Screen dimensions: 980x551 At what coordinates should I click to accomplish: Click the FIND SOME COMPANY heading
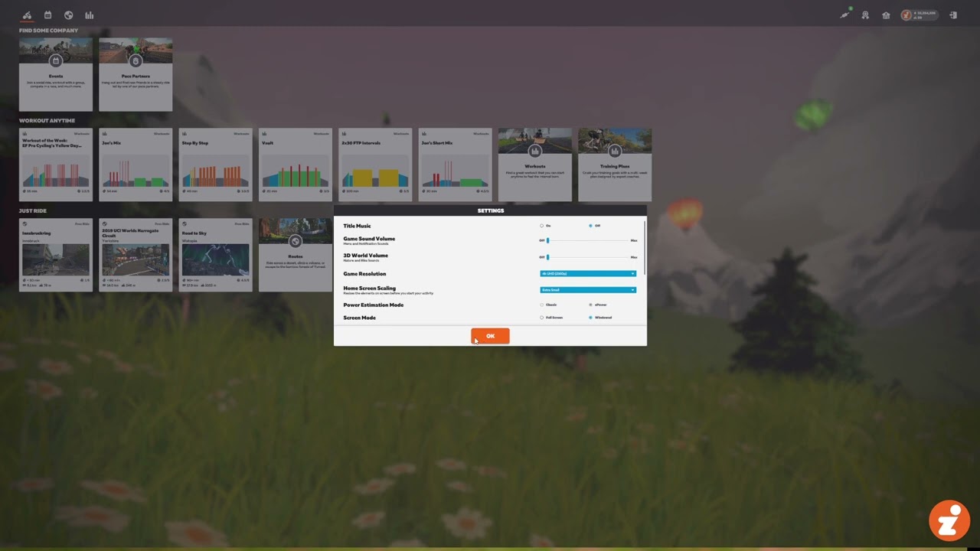tap(49, 31)
